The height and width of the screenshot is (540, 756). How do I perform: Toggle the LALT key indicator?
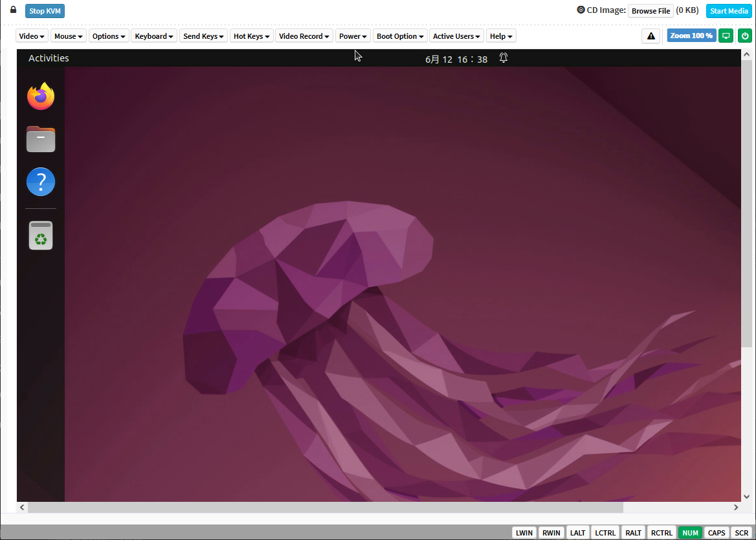click(577, 533)
